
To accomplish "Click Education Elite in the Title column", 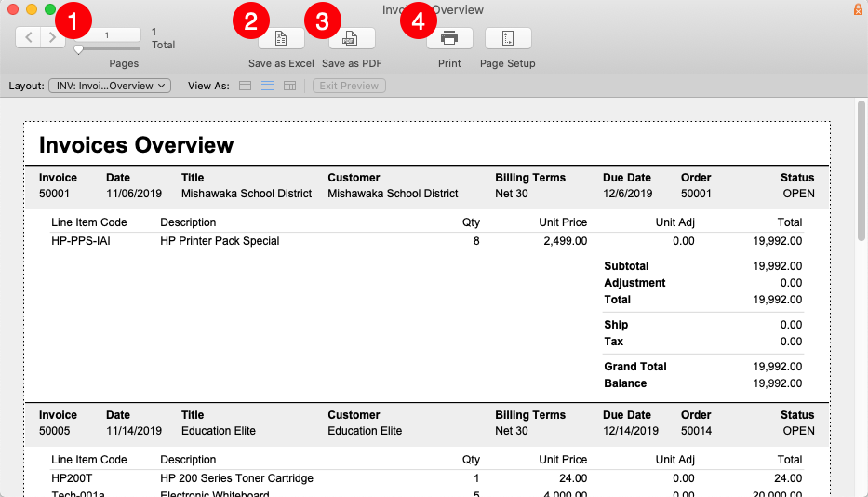I will click(218, 431).
